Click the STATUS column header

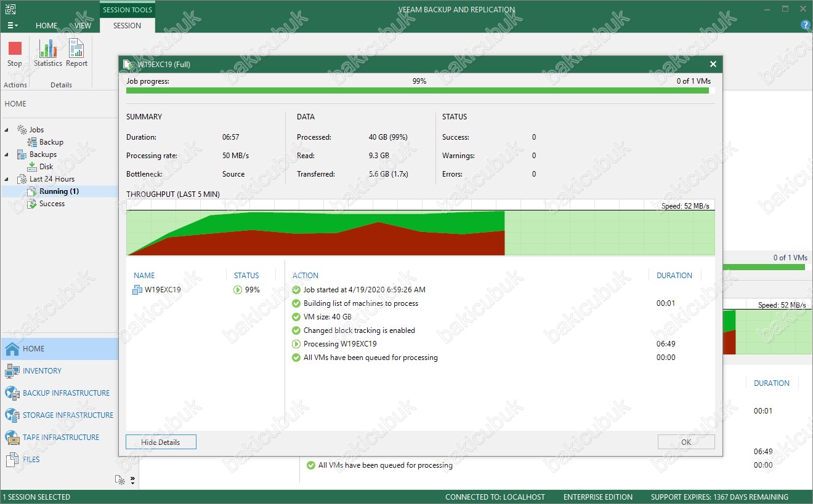point(246,275)
